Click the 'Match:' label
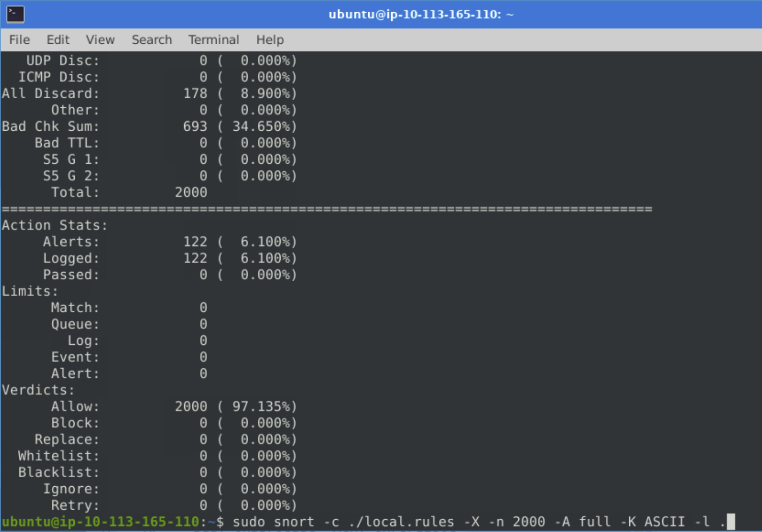This screenshot has height=532, width=762. [x=75, y=308]
